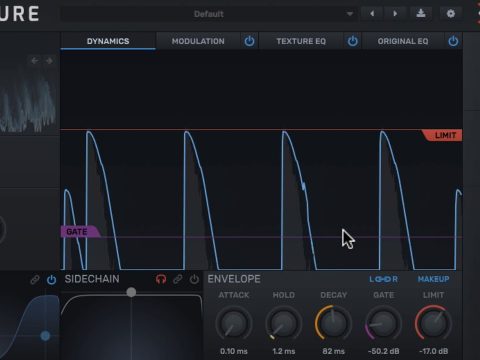The width and height of the screenshot is (480, 360).
Task: Toggle Texture EQ power button
Action: 353,41
